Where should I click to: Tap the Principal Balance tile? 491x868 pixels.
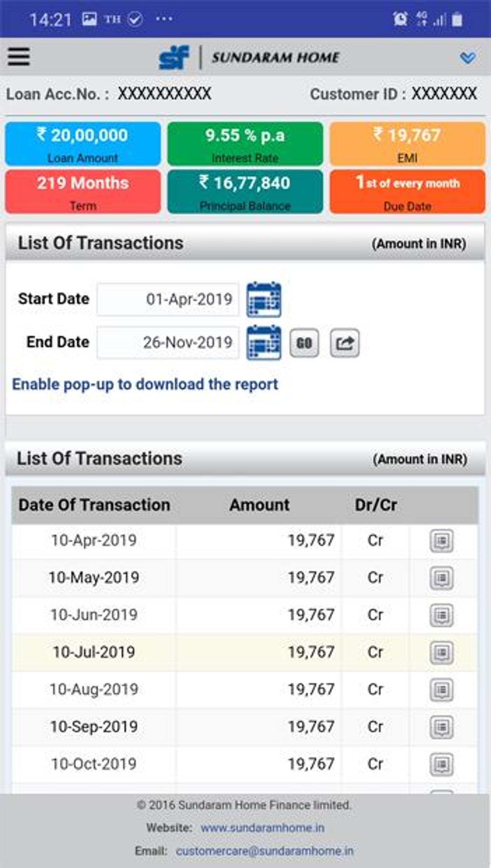click(x=245, y=191)
